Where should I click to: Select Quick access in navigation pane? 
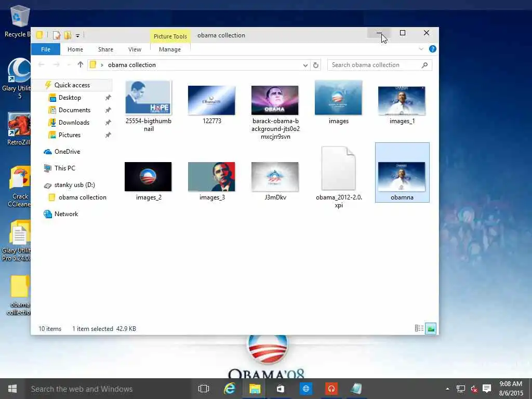click(x=72, y=85)
